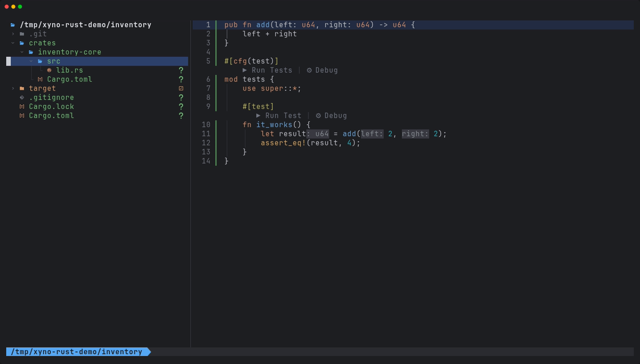The image size is (640, 364).
Task: Run Test code lens above it_works
Action: click(279, 115)
